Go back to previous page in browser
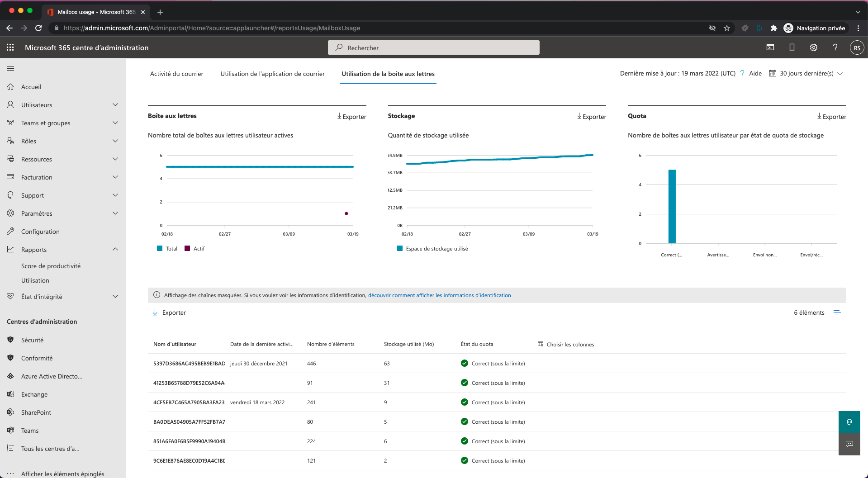This screenshot has width=868, height=478. (x=9, y=28)
